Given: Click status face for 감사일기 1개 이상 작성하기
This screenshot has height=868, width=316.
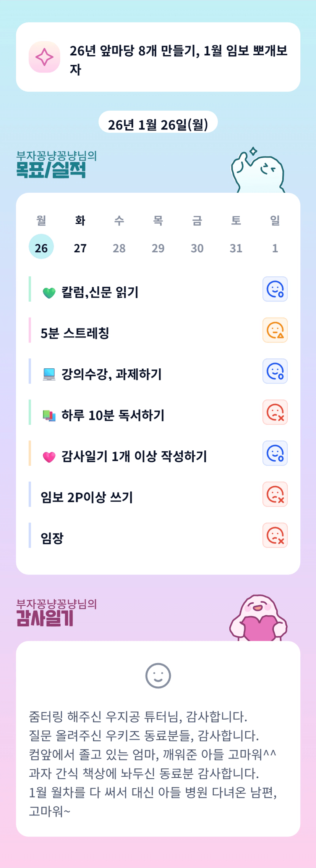Looking at the screenshot, I should pyautogui.click(x=275, y=453).
